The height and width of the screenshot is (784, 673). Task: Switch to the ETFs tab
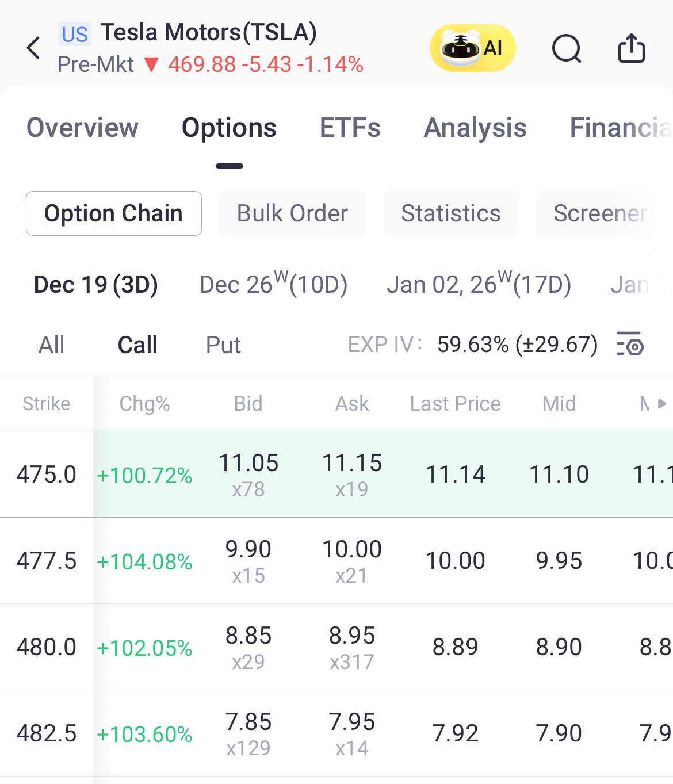[350, 128]
